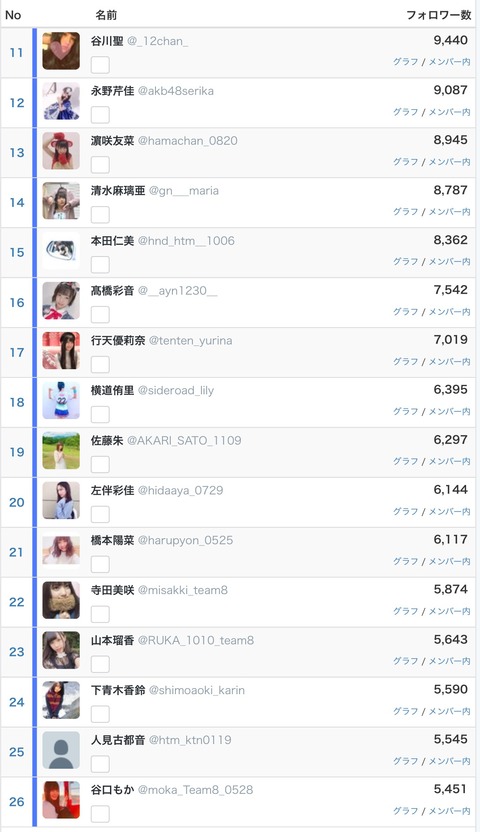The width and height of the screenshot is (480, 832).
Task: Sort by フォロワー数 column header
Action: (x=439, y=15)
